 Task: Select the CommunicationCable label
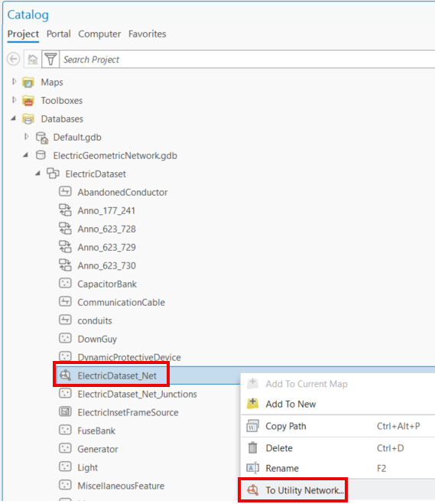point(121,302)
